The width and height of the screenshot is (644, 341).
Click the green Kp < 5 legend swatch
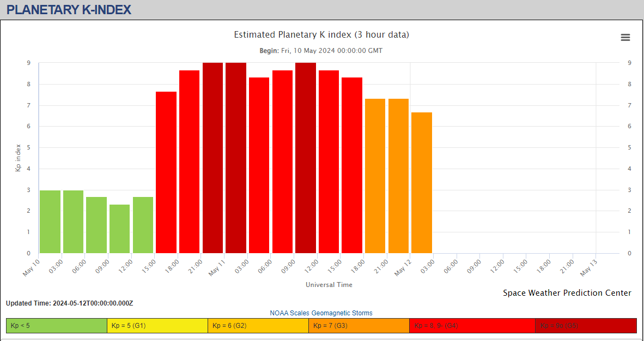coord(57,326)
